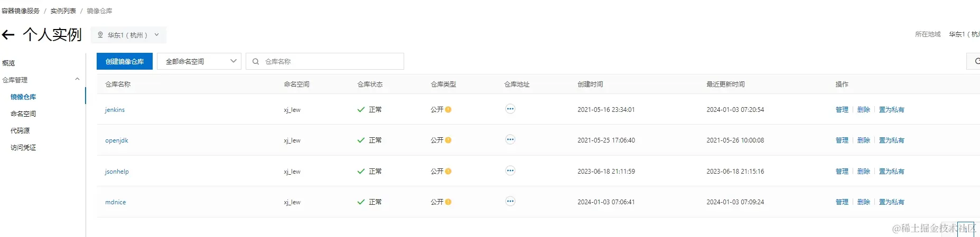Collapse the 仓库管理 sidebar section
The width and height of the screenshot is (980, 237).
pyautogui.click(x=77, y=80)
